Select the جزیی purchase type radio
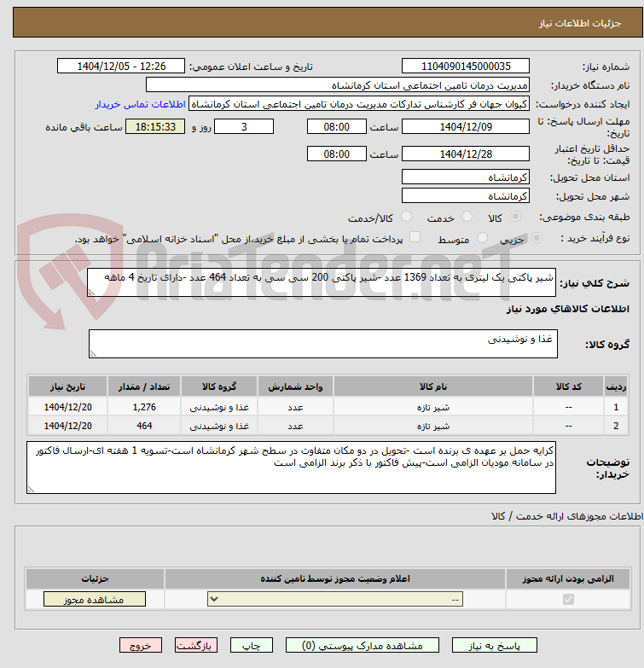644x668 pixels. 537,238
